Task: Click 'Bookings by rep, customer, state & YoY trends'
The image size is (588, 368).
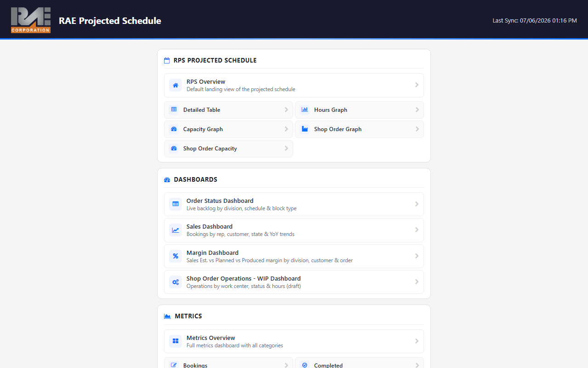Action: [241, 234]
